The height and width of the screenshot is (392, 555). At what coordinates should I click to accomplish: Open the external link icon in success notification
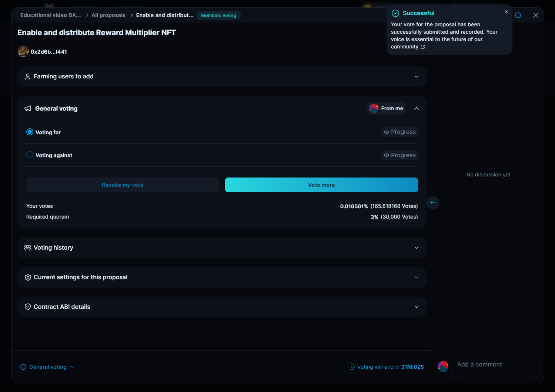(x=423, y=47)
